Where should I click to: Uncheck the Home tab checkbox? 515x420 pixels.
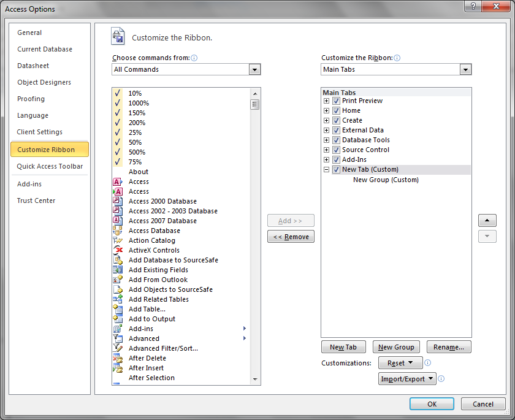click(336, 110)
